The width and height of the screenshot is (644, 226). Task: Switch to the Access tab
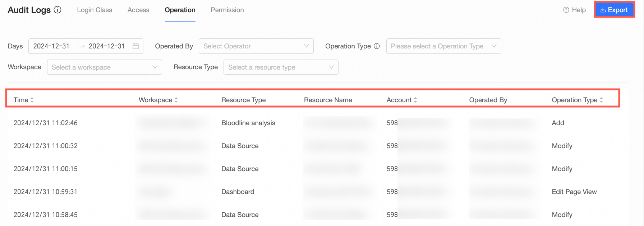[x=138, y=10]
